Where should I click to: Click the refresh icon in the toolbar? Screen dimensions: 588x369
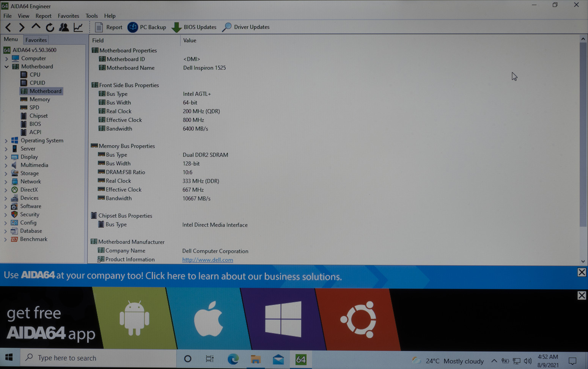[x=50, y=27]
